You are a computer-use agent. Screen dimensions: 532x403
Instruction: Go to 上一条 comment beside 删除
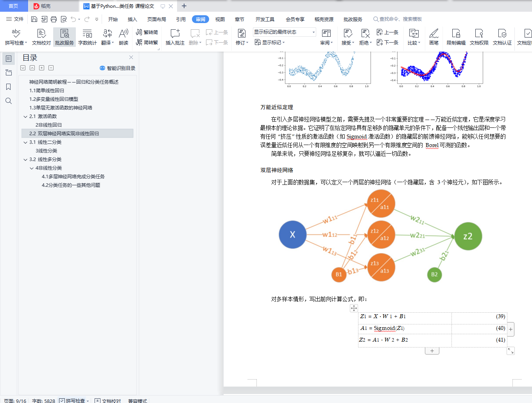point(217,32)
